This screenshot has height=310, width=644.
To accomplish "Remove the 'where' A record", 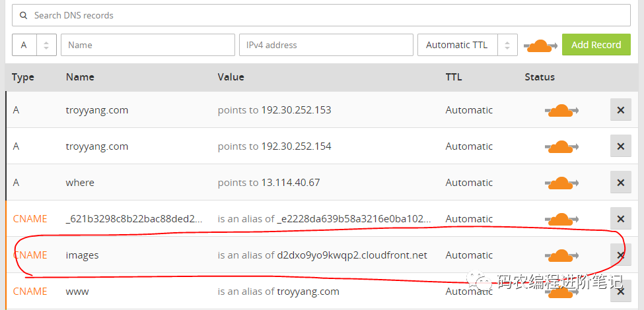I will 620,183.
